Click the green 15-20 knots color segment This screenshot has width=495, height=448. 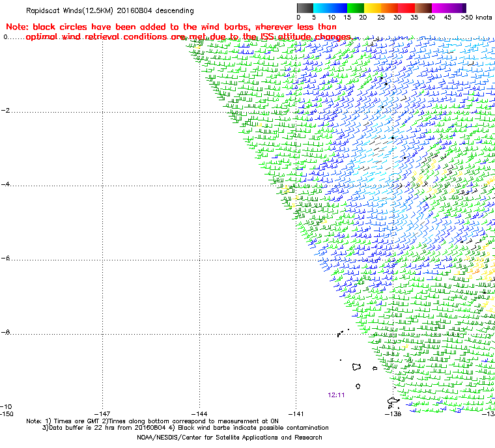coord(356,8)
